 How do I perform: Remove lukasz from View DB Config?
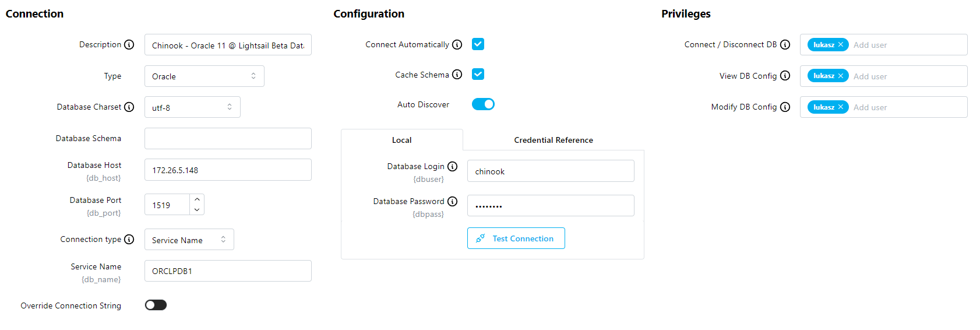841,76
